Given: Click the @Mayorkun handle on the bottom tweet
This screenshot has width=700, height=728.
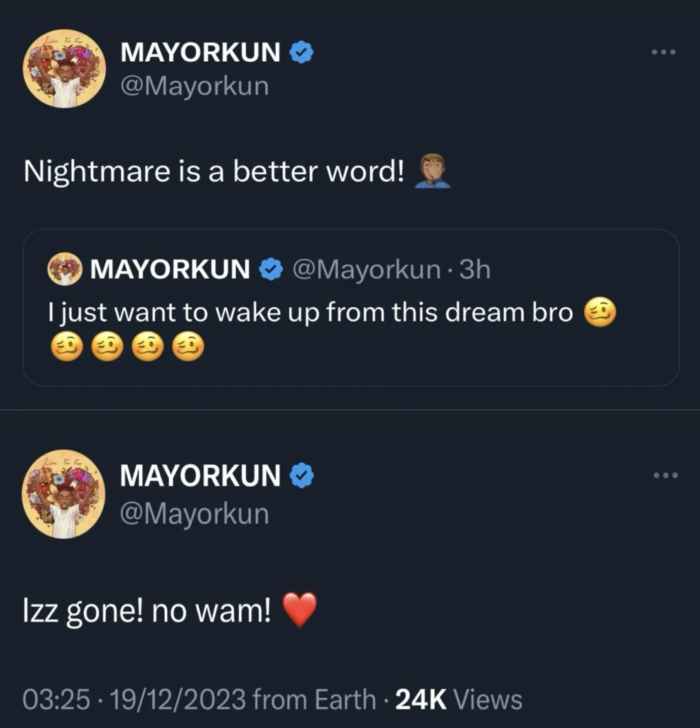Looking at the screenshot, I should click(195, 515).
